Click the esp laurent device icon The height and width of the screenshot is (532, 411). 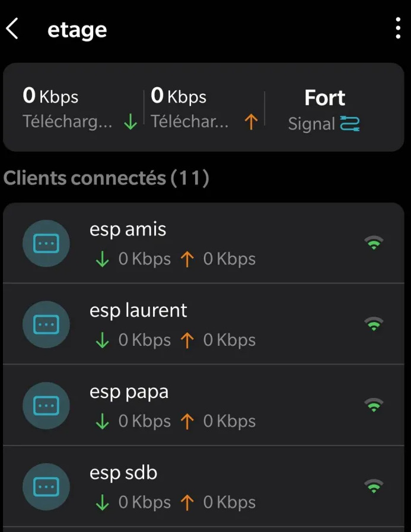[x=46, y=324]
